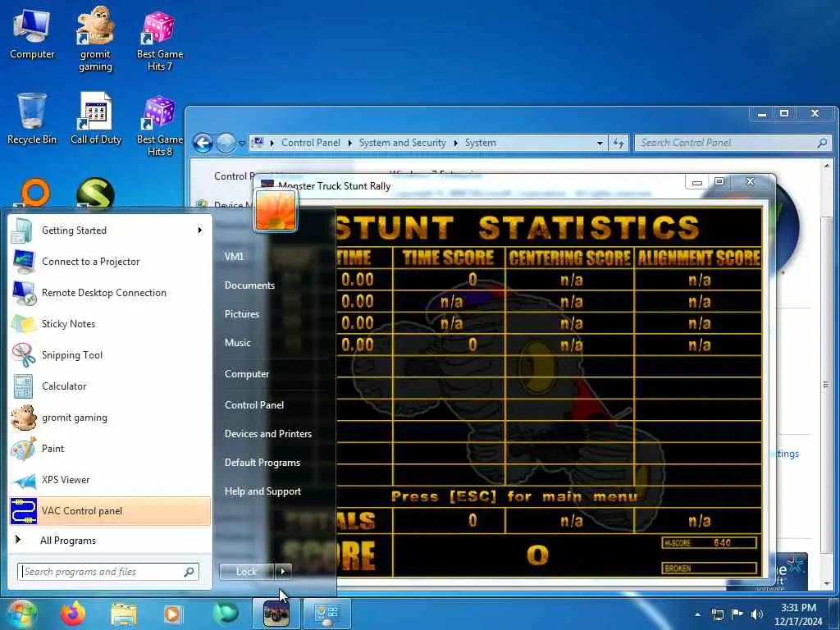Click the Connect to a Projector icon
The width and height of the screenshot is (840, 630).
pyautogui.click(x=24, y=262)
